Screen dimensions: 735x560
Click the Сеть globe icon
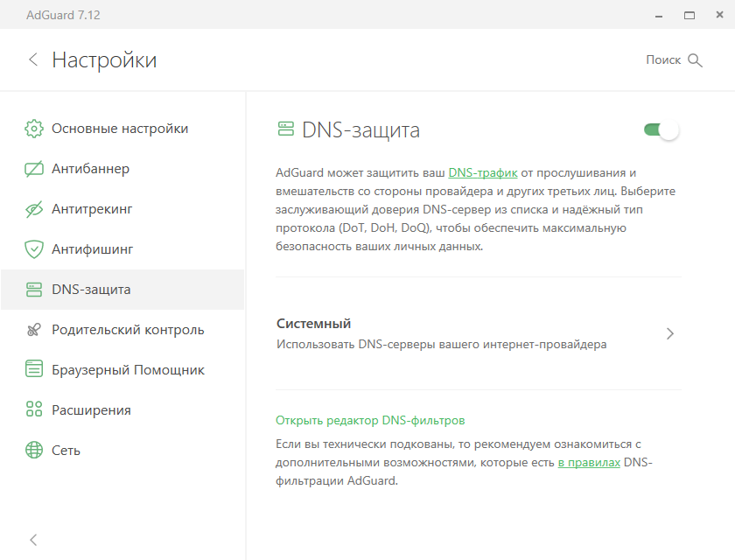(x=34, y=450)
